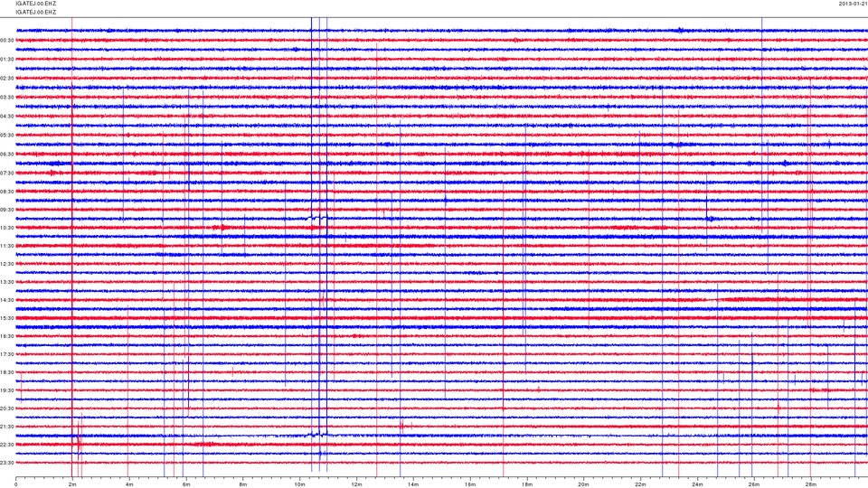Click the 10:30 time label
This screenshot has height=488, width=868.
[6, 228]
